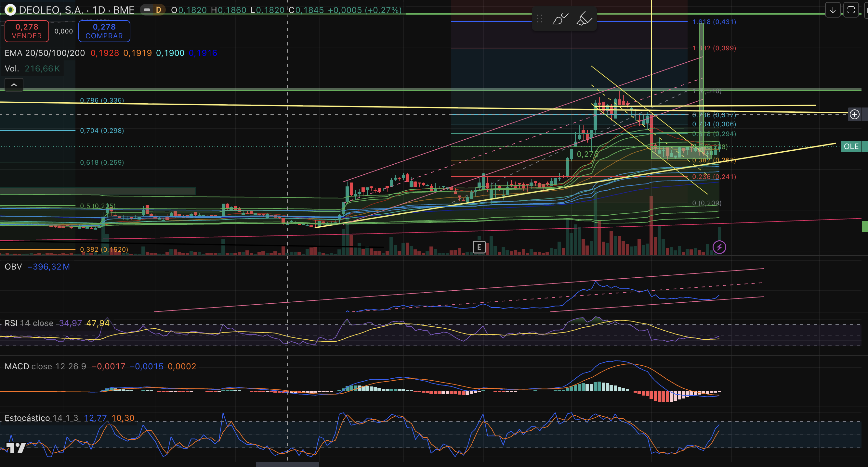Click the 0,000 spread value
The image size is (868, 467).
click(64, 31)
